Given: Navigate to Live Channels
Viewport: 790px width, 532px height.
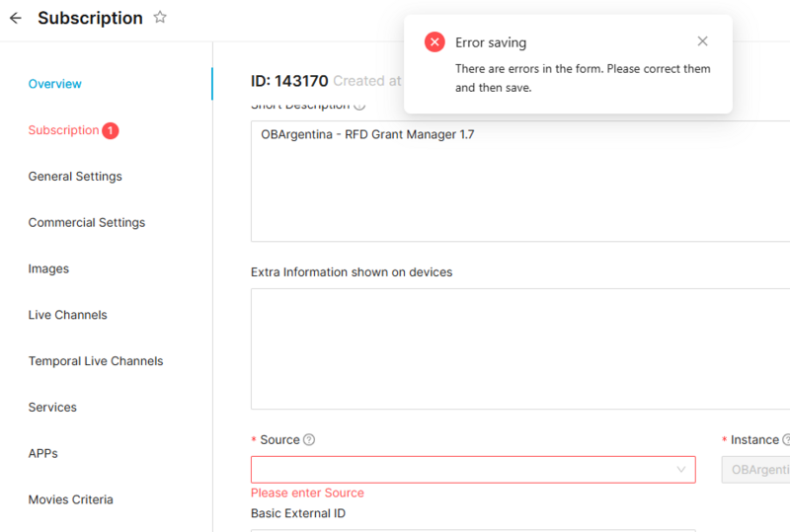Looking at the screenshot, I should coord(67,315).
